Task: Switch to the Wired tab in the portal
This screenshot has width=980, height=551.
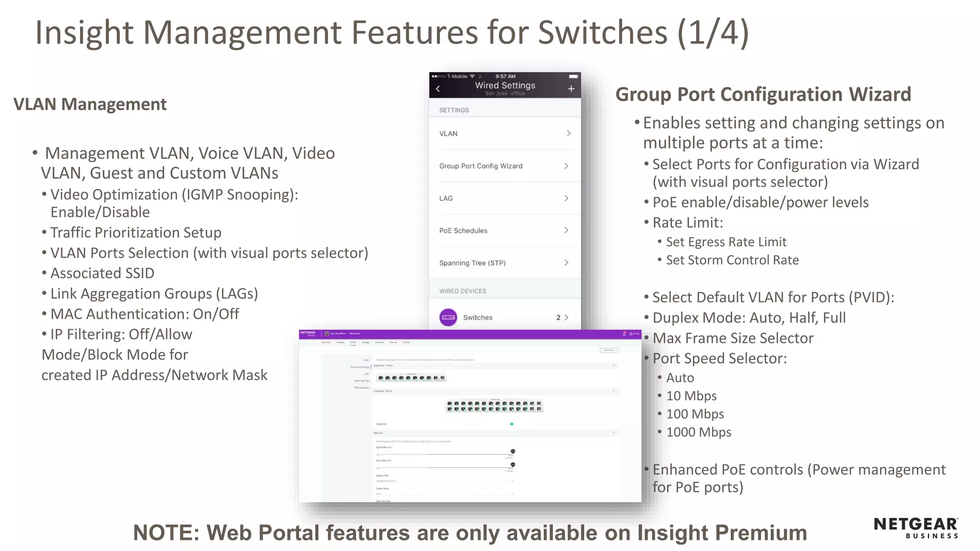Action: (353, 342)
